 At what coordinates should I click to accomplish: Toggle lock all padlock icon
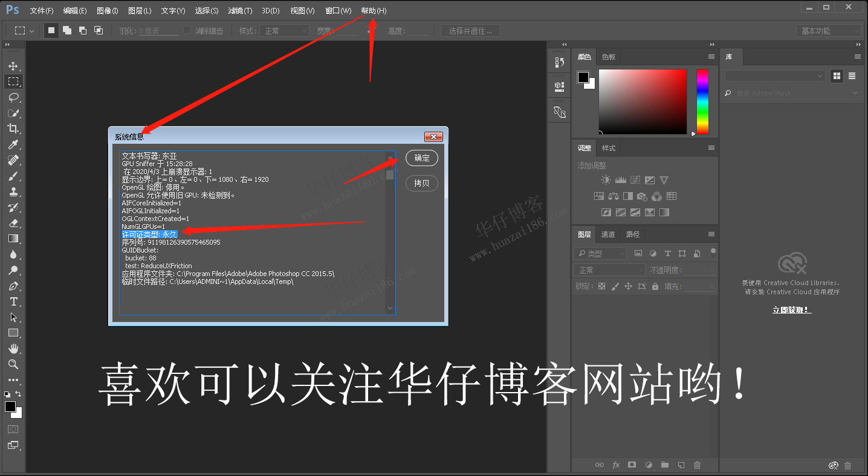pos(655,286)
